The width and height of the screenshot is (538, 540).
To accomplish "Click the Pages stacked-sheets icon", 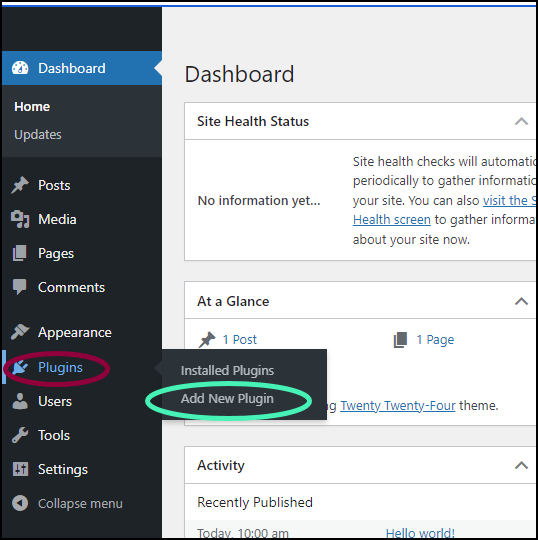I will [20, 253].
